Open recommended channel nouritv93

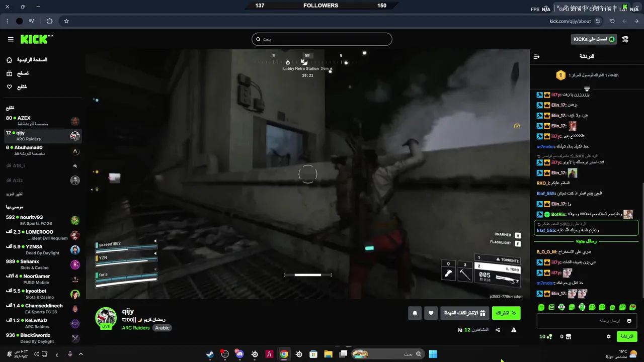43,220
